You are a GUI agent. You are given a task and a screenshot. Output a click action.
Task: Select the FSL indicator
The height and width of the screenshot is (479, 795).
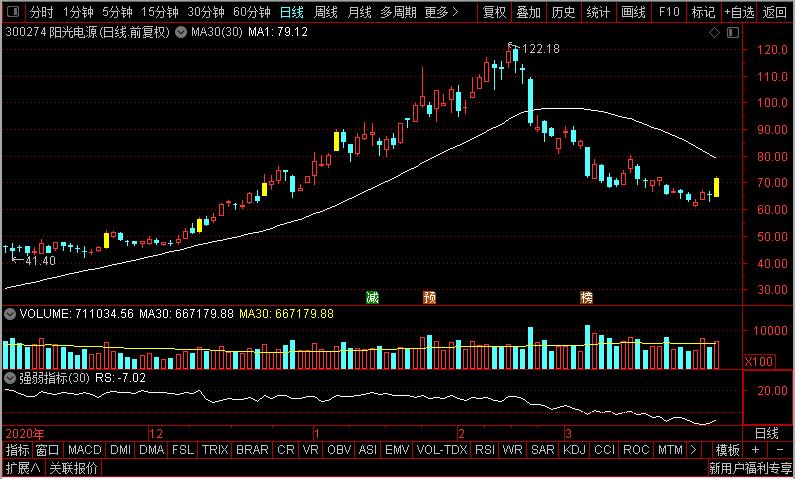(x=183, y=450)
